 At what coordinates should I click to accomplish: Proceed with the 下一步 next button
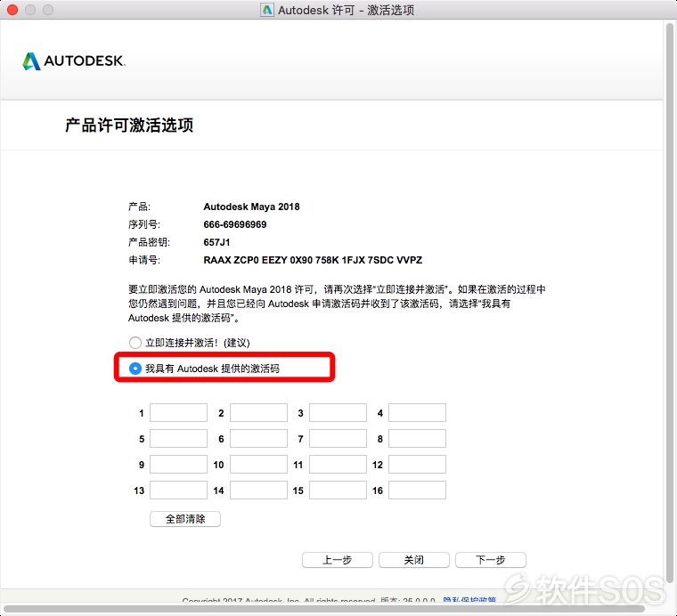(x=491, y=560)
